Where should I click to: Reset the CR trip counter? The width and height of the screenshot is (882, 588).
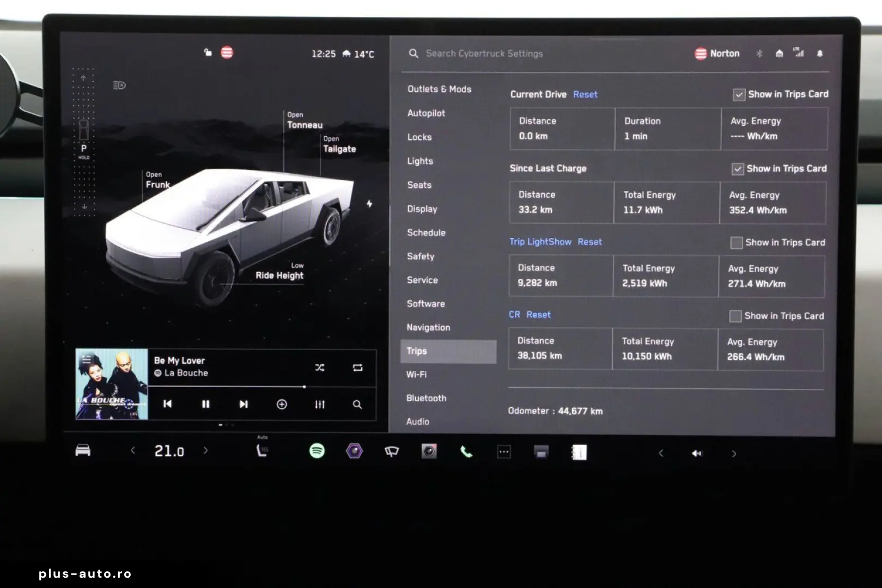click(538, 315)
